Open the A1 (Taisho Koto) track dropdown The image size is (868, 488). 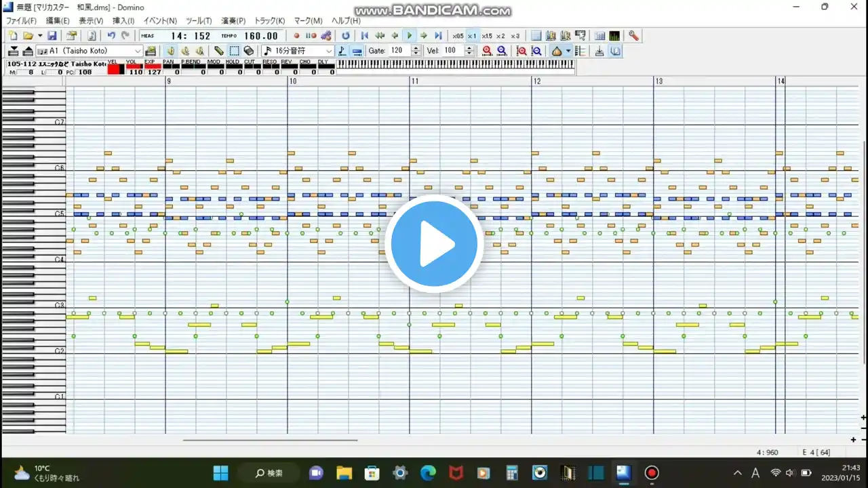coord(90,51)
